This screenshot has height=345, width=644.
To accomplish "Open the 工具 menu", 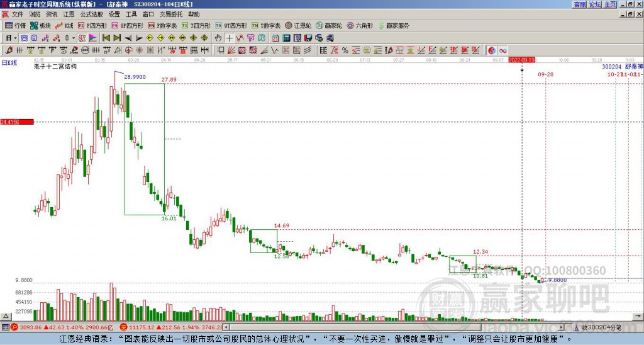I will [x=131, y=14].
